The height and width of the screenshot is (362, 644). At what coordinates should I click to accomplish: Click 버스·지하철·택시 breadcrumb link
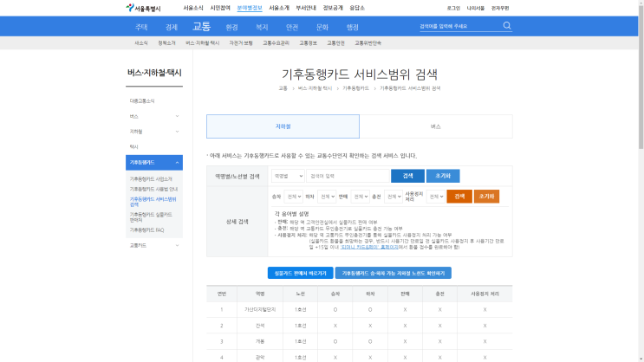pyautogui.click(x=315, y=88)
